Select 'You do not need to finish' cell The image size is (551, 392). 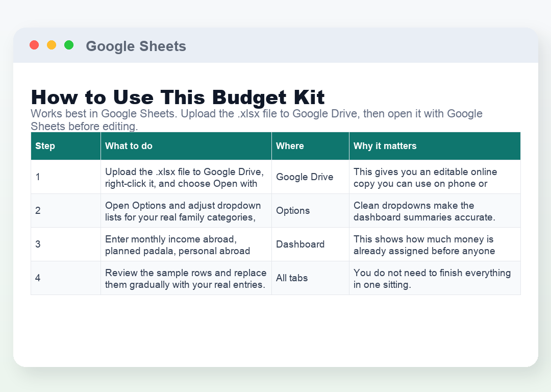[x=435, y=278]
